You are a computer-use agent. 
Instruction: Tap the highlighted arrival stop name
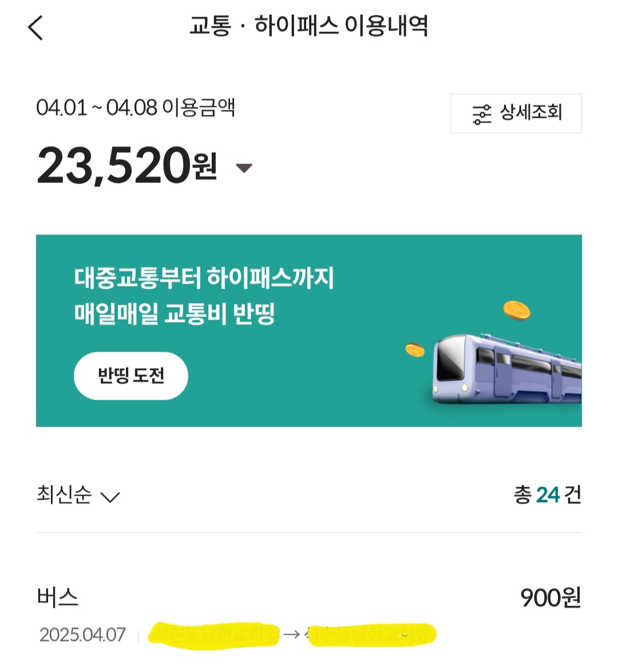371,634
